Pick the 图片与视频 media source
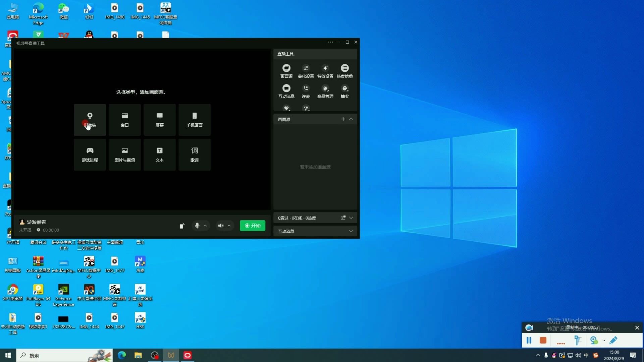Viewport: 644px width, 362px height. pos(125,155)
